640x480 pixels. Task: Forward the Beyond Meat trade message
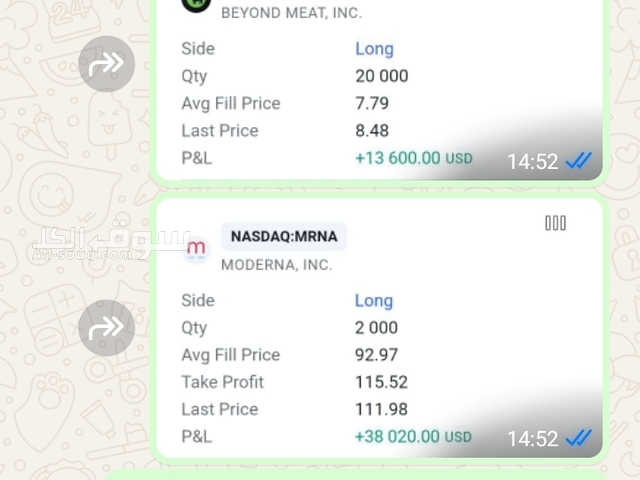tap(106, 64)
